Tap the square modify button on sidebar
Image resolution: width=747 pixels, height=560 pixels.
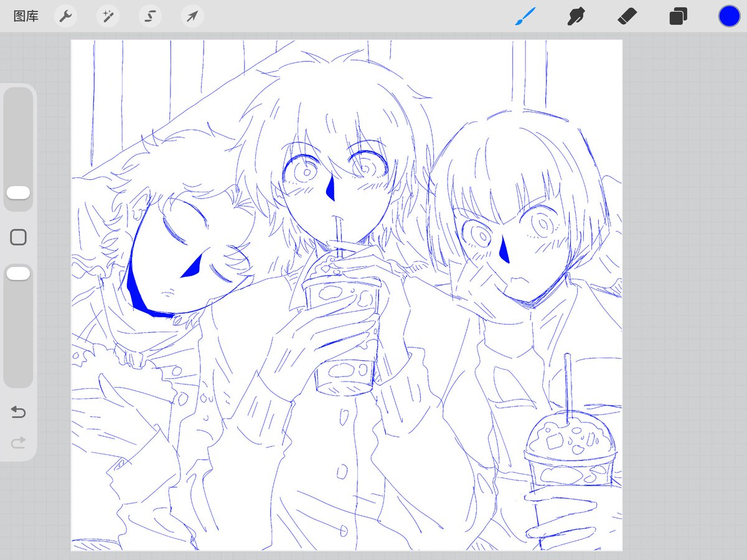[18, 237]
